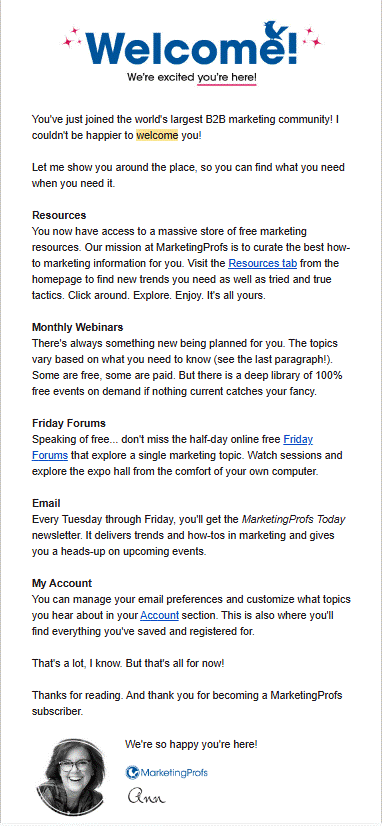Click the My Account heading

point(62,583)
